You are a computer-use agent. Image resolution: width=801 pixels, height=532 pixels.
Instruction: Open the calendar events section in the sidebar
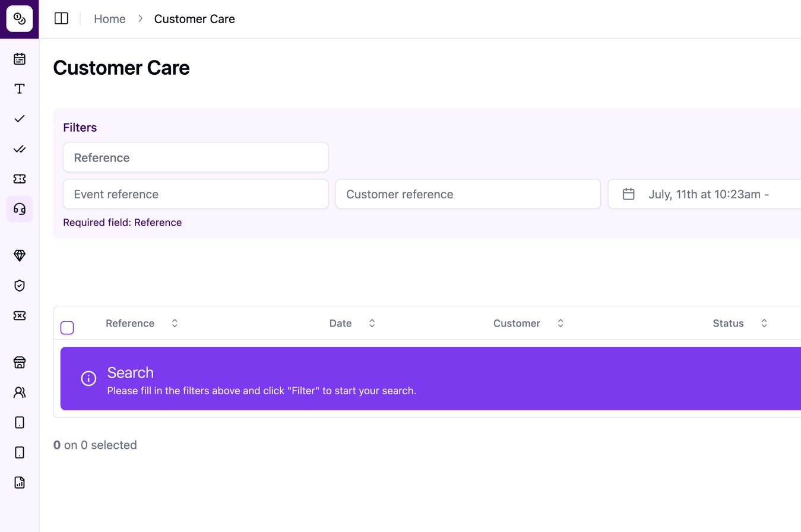(x=19, y=59)
